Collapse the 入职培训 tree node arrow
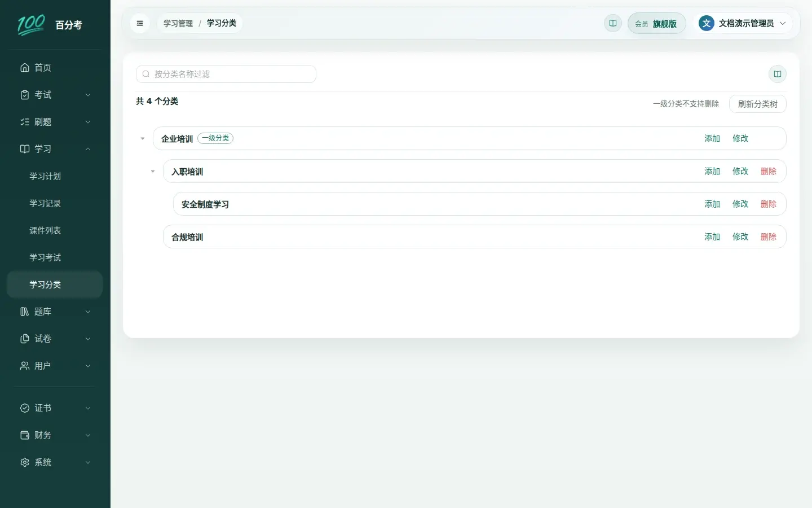812x508 pixels. pyautogui.click(x=153, y=171)
